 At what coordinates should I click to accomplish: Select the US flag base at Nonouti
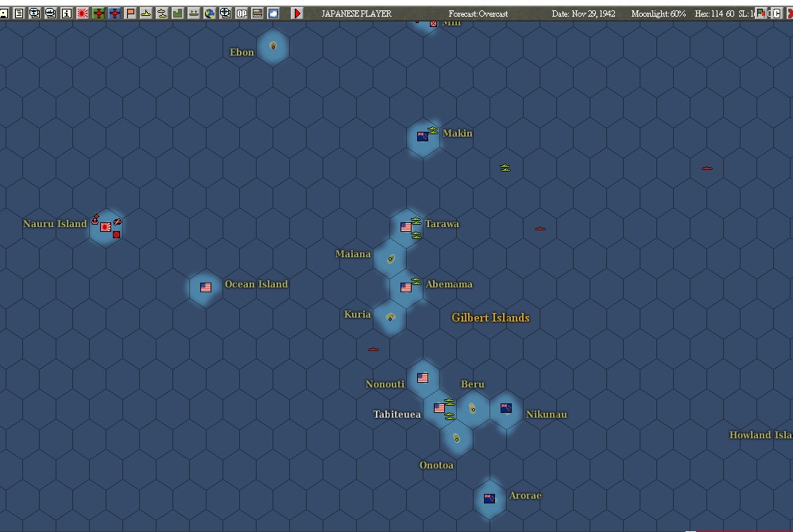(423, 378)
